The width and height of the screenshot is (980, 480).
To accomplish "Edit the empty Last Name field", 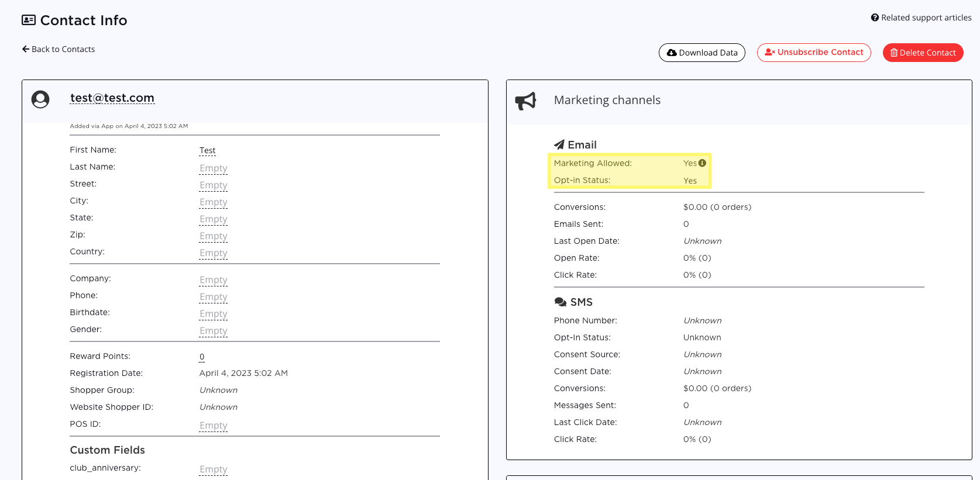I will (x=213, y=168).
